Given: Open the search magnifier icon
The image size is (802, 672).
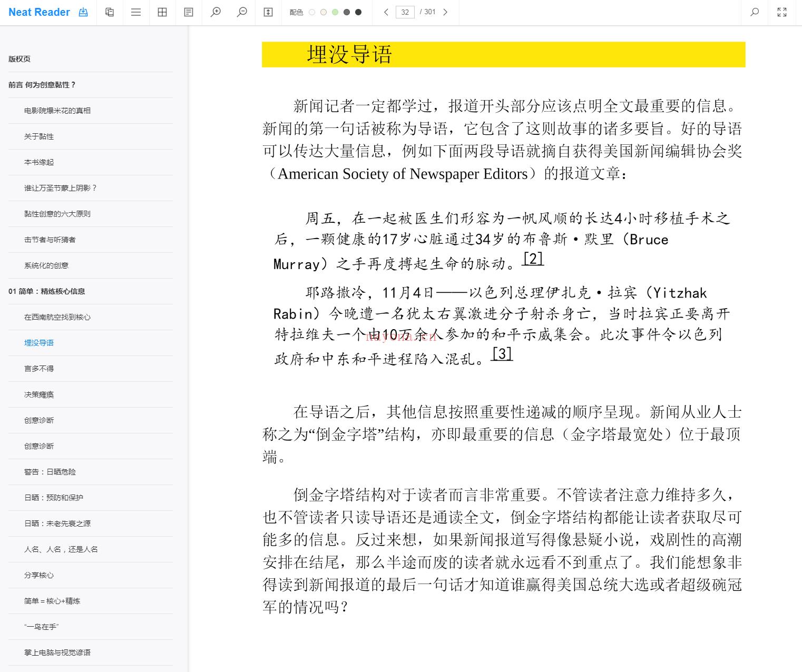Looking at the screenshot, I should [755, 12].
